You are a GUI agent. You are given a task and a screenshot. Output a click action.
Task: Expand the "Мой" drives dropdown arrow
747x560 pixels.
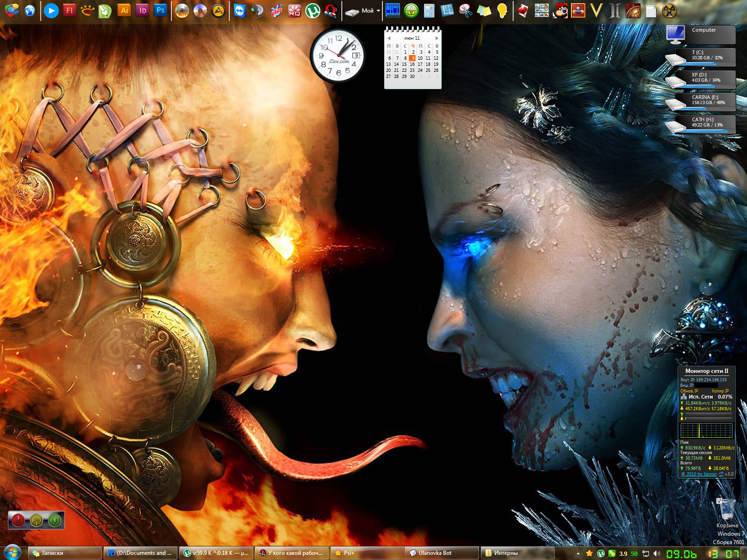click(378, 11)
